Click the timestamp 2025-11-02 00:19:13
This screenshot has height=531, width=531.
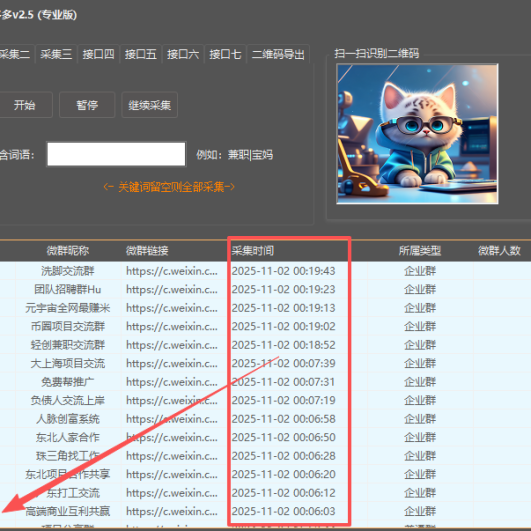click(x=283, y=308)
